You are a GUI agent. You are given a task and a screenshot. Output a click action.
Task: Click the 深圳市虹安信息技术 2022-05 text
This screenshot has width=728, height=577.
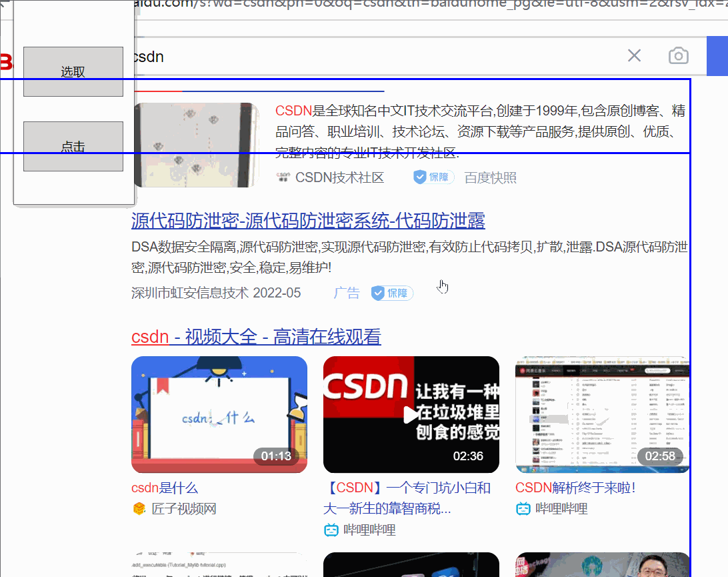click(x=216, y=293)
